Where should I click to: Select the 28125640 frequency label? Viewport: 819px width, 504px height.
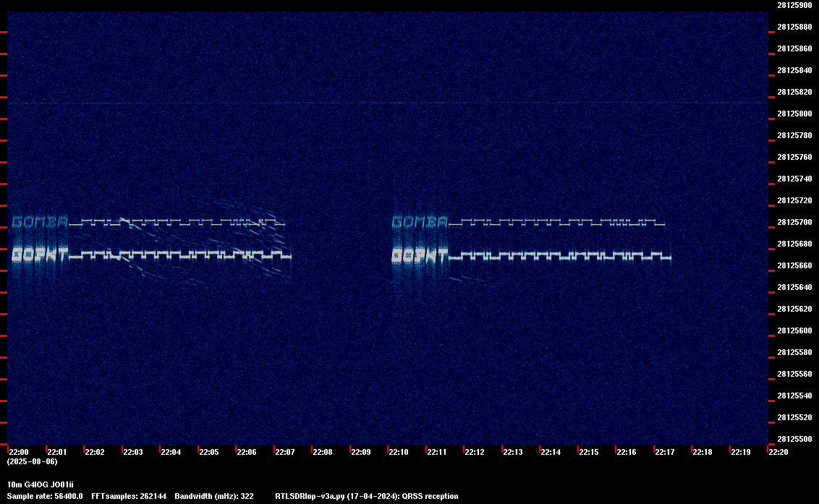[795, 287]
